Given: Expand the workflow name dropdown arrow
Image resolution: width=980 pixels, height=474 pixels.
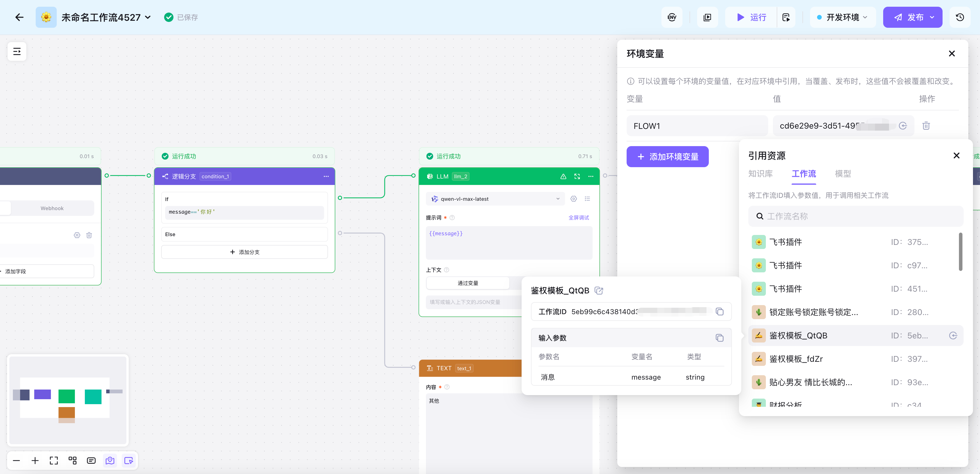Looking at the screenshot, I should click(148, 17).
